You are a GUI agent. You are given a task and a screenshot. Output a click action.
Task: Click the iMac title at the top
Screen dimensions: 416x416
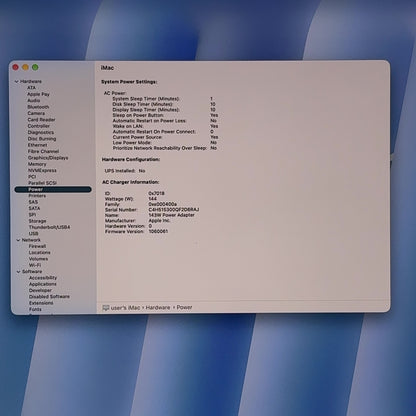coord(107,68)
